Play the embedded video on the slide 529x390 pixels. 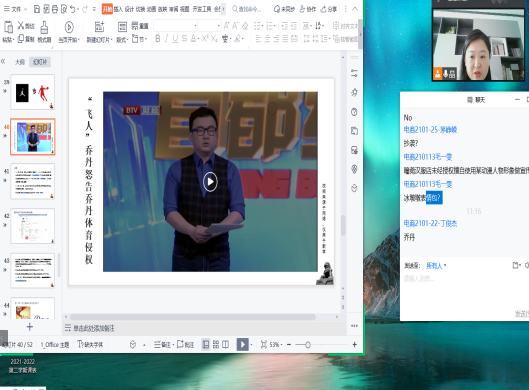210,182
